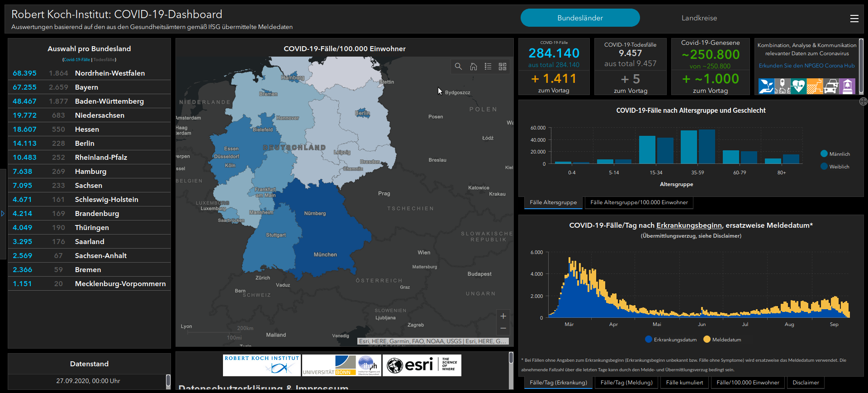Viewport: 868px width, 393px height.
Task: Switch view to Landkreise
Action: (699, 18)
